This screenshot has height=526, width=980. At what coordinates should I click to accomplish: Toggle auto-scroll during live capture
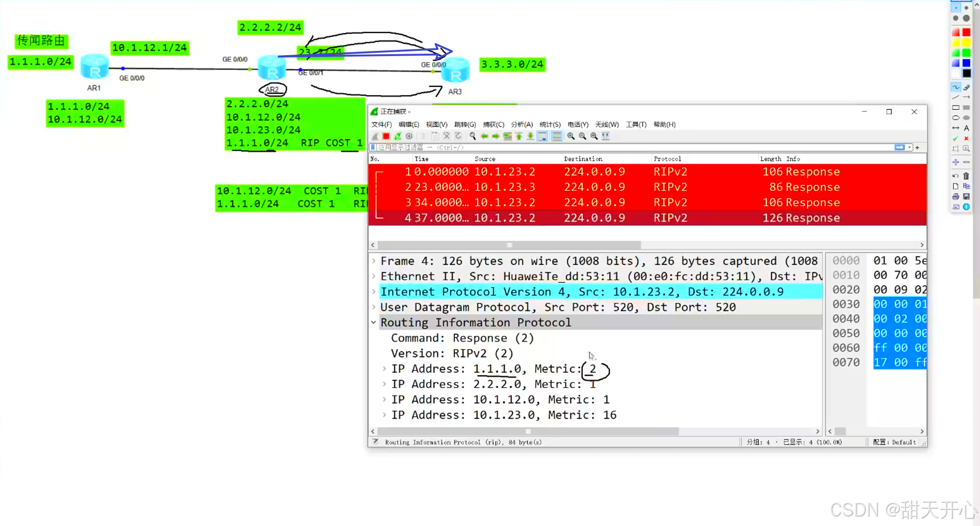tap(542, 136)
